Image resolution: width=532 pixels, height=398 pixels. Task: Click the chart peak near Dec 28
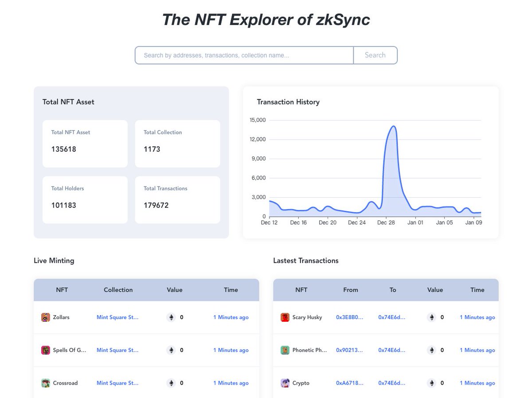pyautogui.click(x=393, y=126)
